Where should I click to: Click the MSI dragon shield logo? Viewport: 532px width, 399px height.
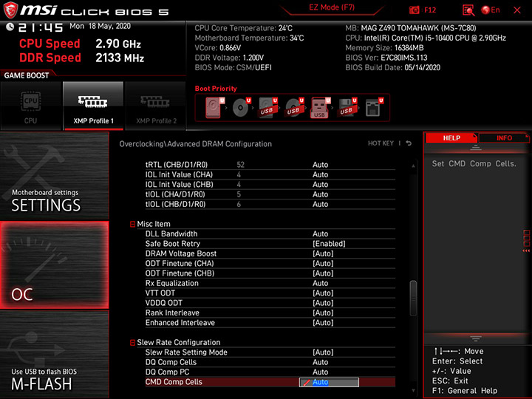(10, 10)
